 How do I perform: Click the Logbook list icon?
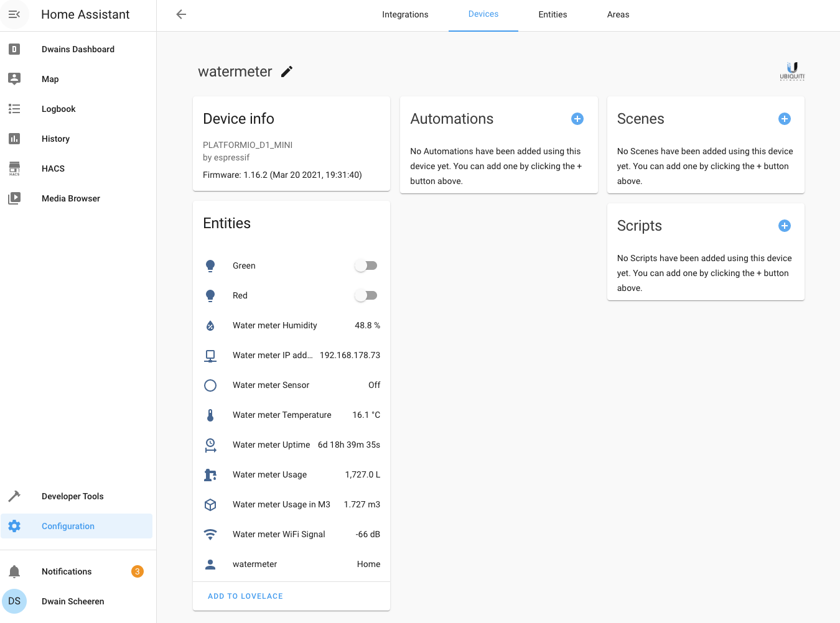point(14,109)
